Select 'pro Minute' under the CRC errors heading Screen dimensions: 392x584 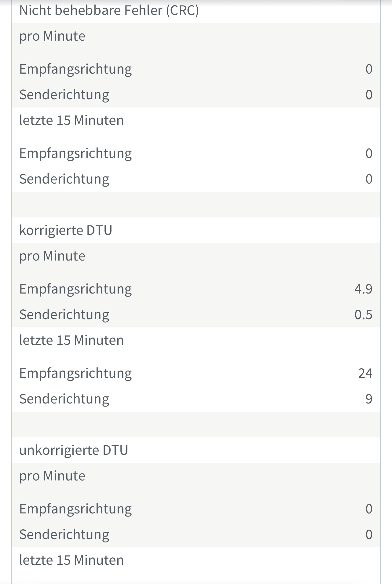tap(52, 36)
